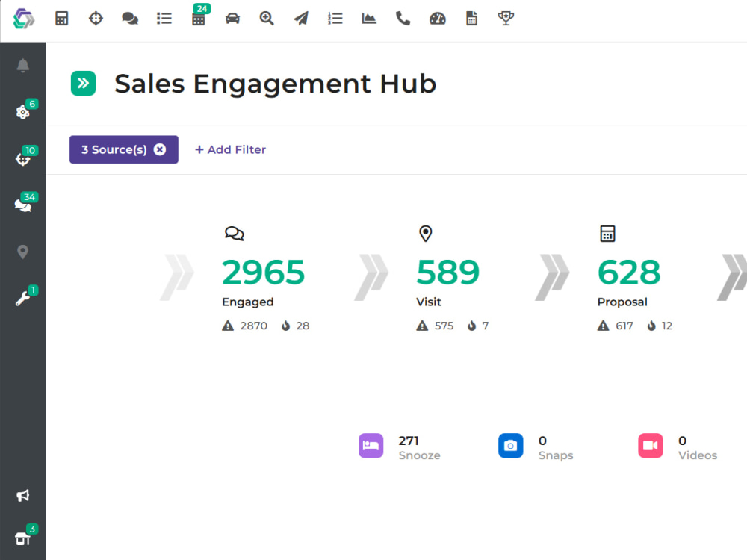
Task: Click the 3 Source(s) filter chip
Action: (124, 149)
